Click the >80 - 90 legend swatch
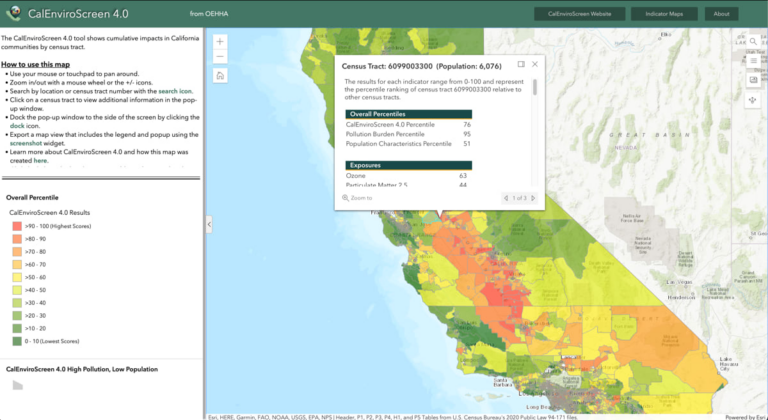Viewport: 768px width, 420px height. click(x=17, y=239)
